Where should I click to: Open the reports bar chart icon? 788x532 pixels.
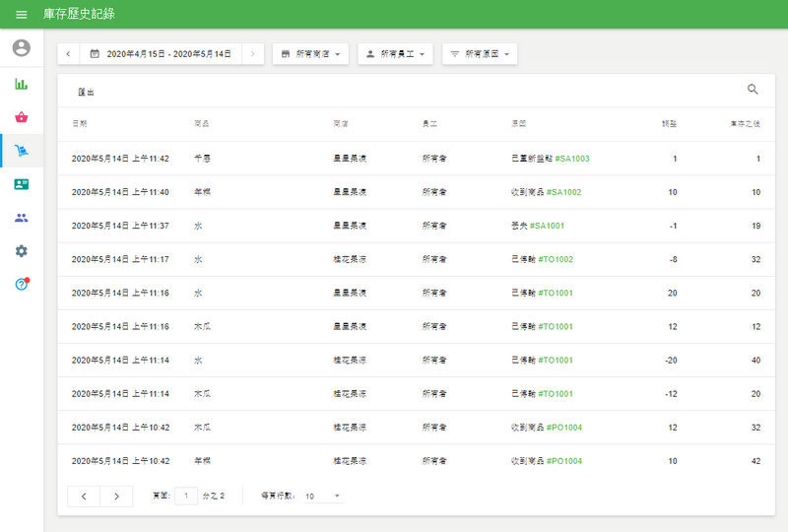(x=22, y=84)
